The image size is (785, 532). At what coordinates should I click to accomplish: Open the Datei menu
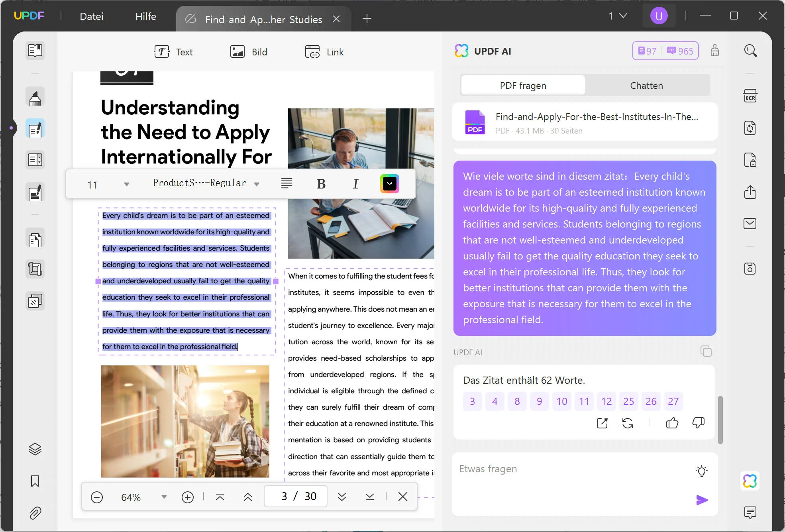point(91,16)
